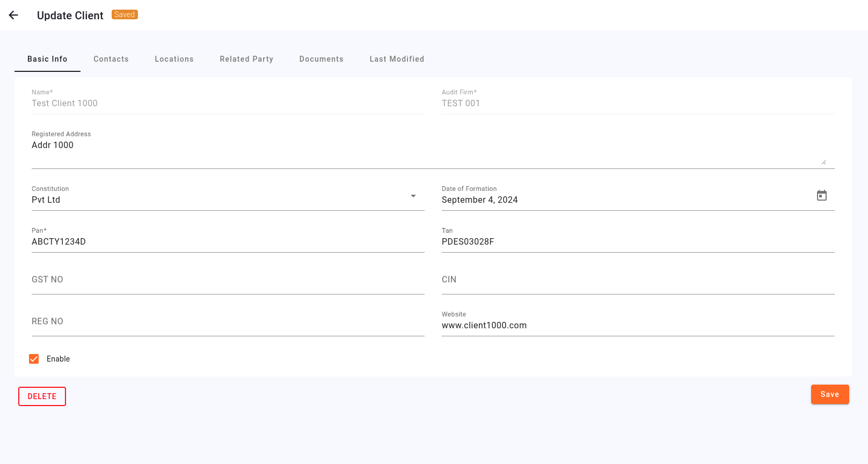Uncheck the Enable checkbox
This screenshot has height=464, width=868.
[x=34, y=359]
